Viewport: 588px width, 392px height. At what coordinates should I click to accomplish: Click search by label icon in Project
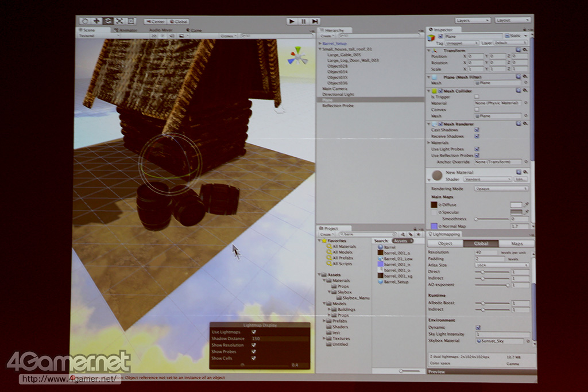(x=411, y=234)
